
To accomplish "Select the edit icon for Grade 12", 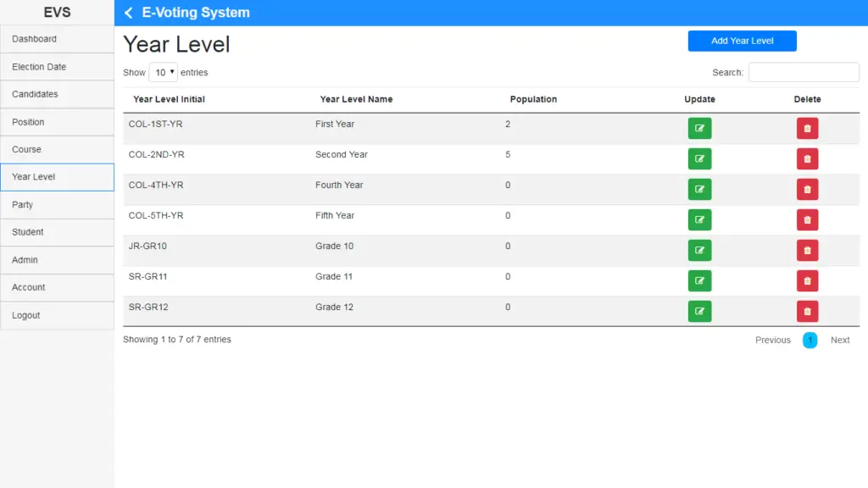I will point(699,311).
